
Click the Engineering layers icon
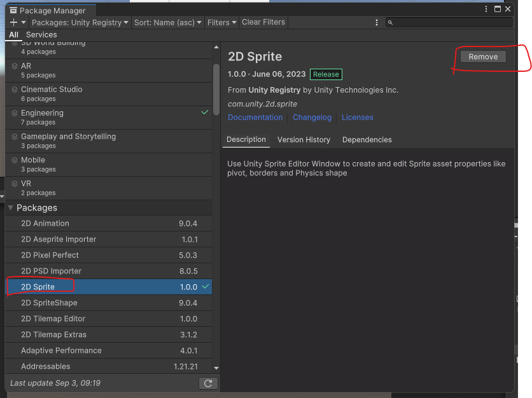pos(15,113)
